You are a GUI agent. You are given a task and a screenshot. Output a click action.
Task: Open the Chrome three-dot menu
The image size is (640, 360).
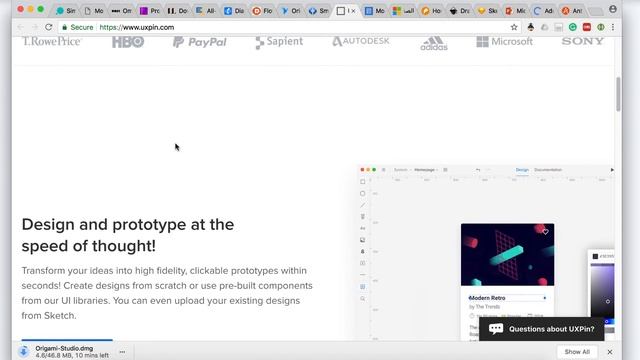point(613,27)
